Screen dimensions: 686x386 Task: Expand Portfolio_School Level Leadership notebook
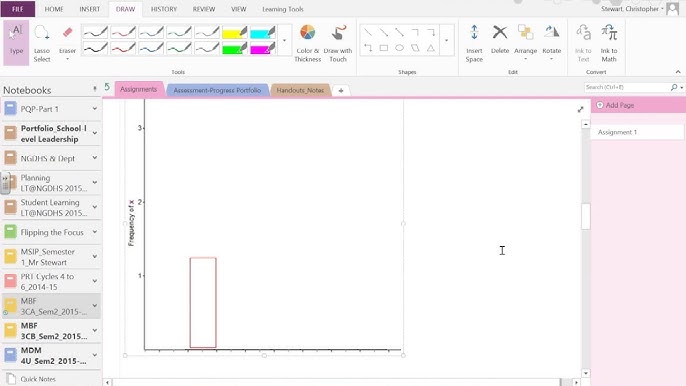pyautogui.click(x=94, y=133)
